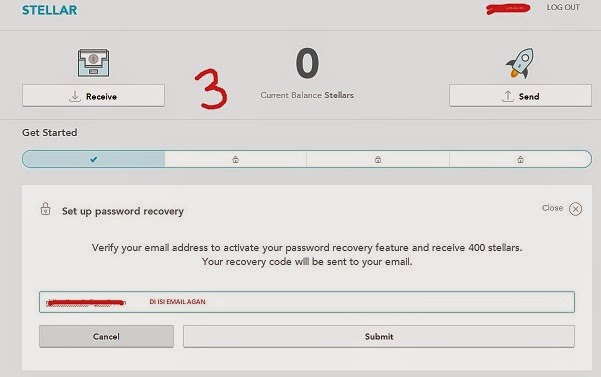Open the Send button

tap(520, 96)
